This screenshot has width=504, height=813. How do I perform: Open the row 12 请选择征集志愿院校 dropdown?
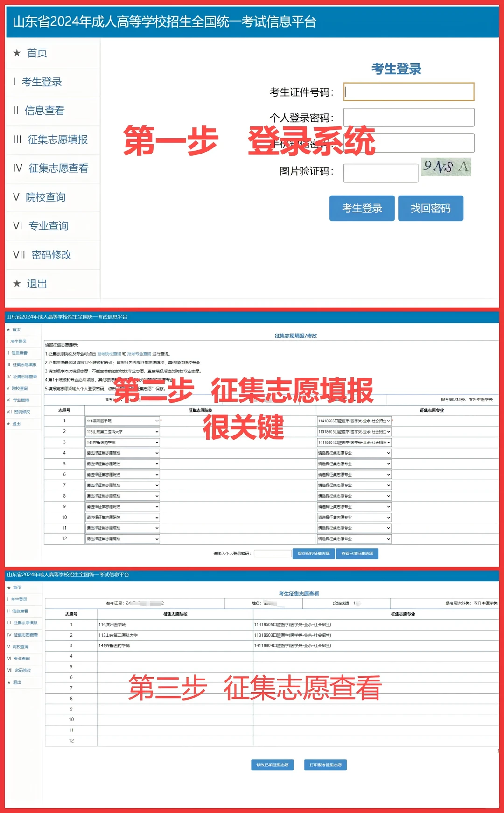coord(122,539)
